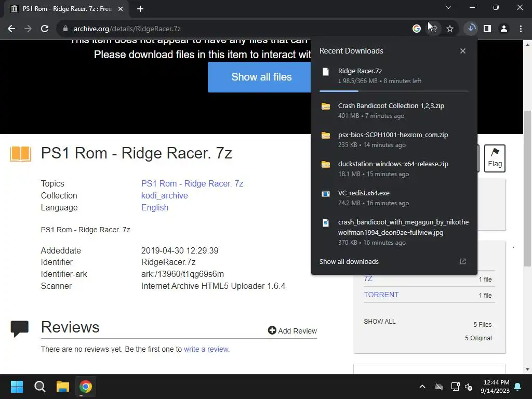Open the English language link
This screenshot has width=532, height=399.
coord(155,207)
